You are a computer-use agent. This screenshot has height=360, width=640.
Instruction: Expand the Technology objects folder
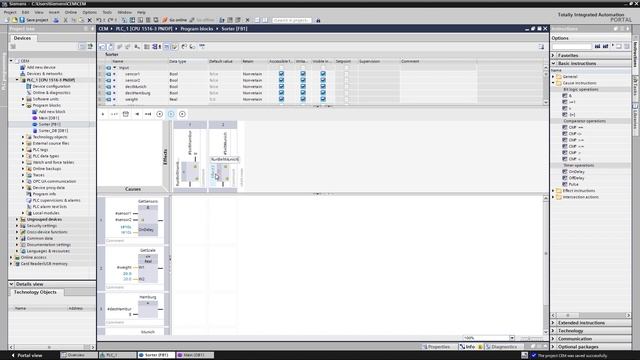[x=23, y=137]
